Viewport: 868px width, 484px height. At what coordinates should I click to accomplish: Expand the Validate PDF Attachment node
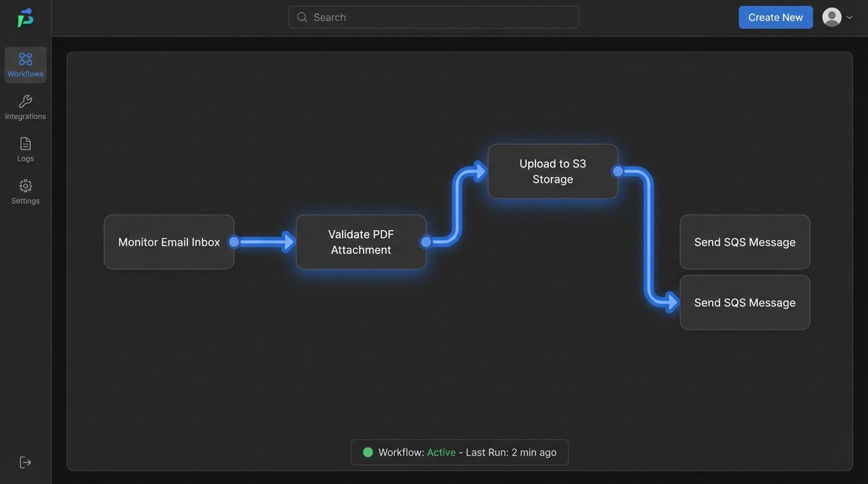pyautogui.click(x=360, y=241)
